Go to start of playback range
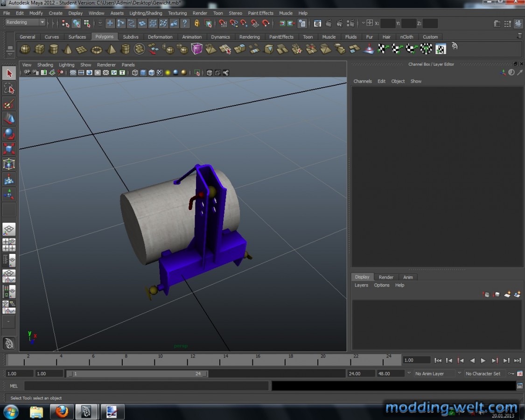Viewport: 525px width, 420px height. (x=438, y=360)
